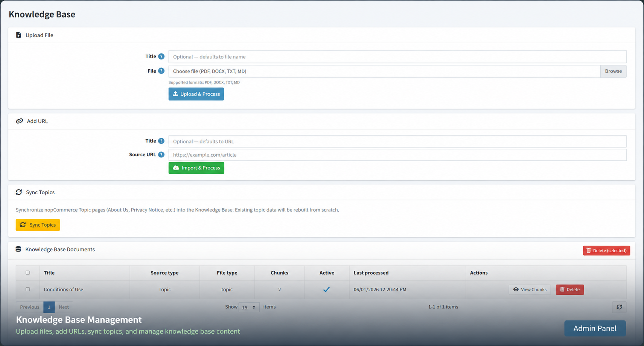The image size is (644, 346).
Task: Click the yellow Sync Topics button
Action: (x=38, y=225)
